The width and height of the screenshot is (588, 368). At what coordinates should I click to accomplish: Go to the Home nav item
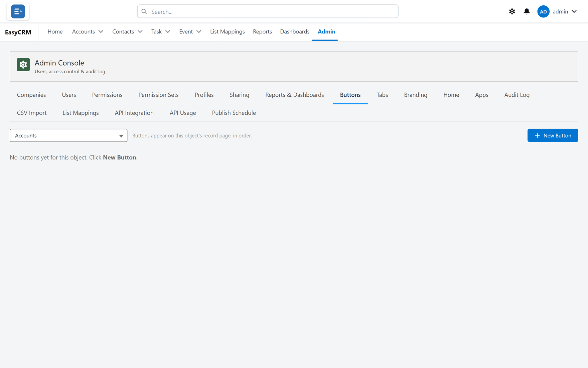55,31
